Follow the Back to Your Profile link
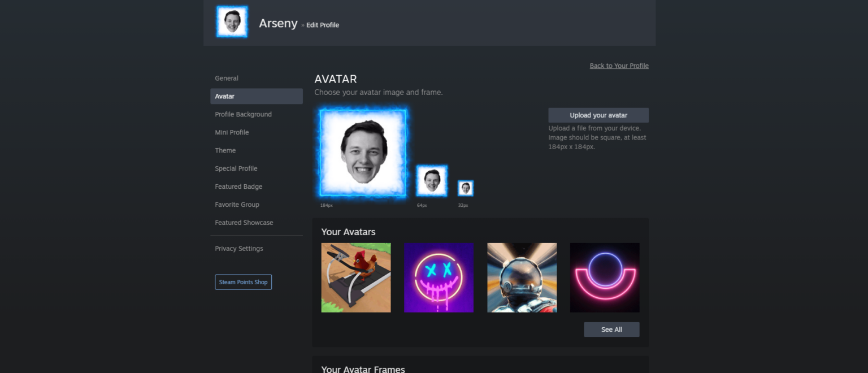Screen dimensions: 868x373 pos(619,66)
